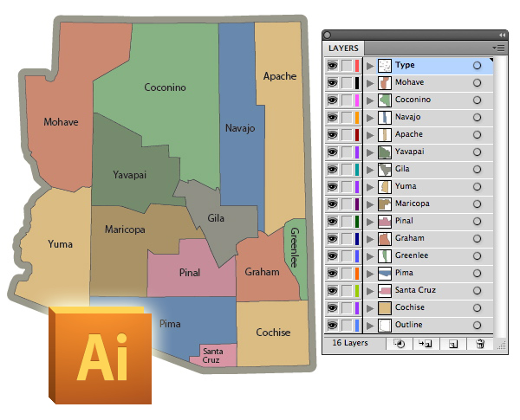Expand the Mohave layer contents

click(370, 83)
